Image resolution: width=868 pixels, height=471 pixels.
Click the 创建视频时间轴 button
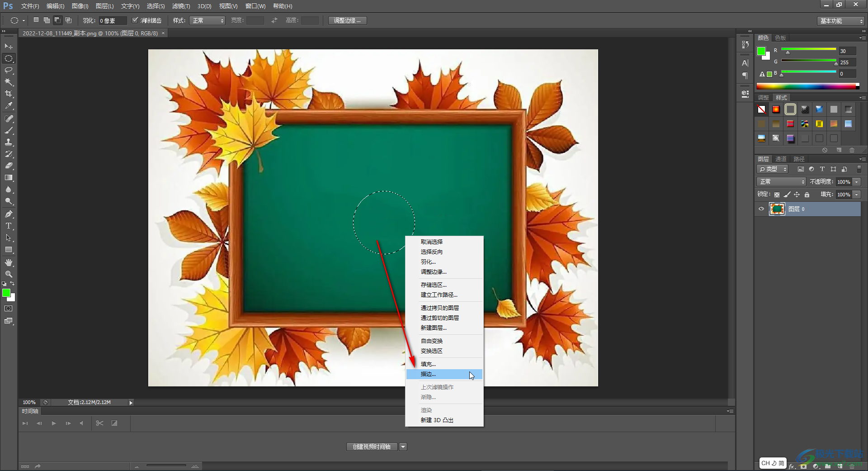(x=372, y=447)
